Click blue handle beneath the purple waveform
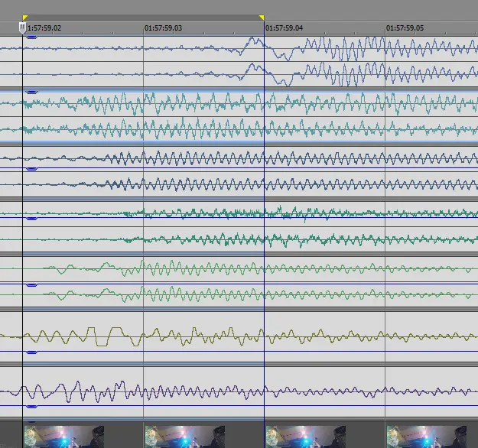Viewport: 478px width, 448px height. (31, 408)
